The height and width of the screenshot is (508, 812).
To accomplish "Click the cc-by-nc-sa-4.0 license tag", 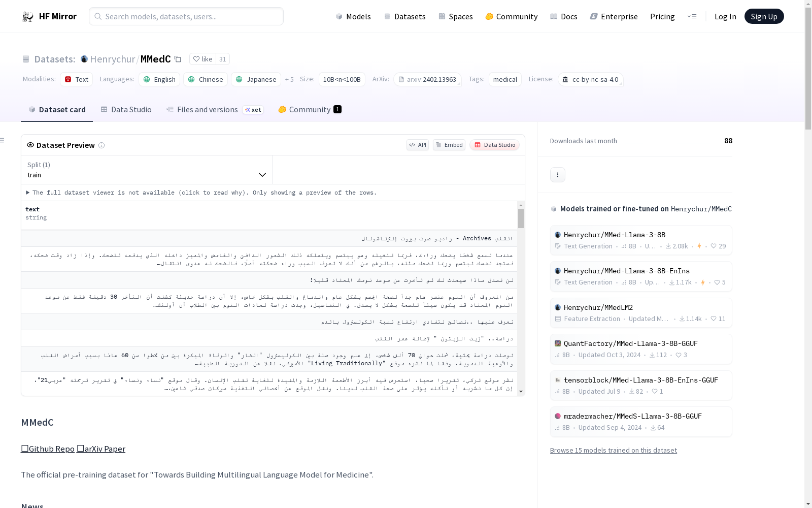I will pos(591,79).
